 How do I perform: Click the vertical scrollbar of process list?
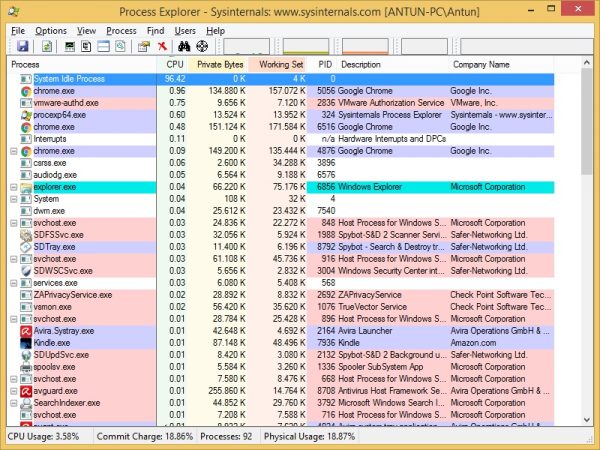pos(587,250)
